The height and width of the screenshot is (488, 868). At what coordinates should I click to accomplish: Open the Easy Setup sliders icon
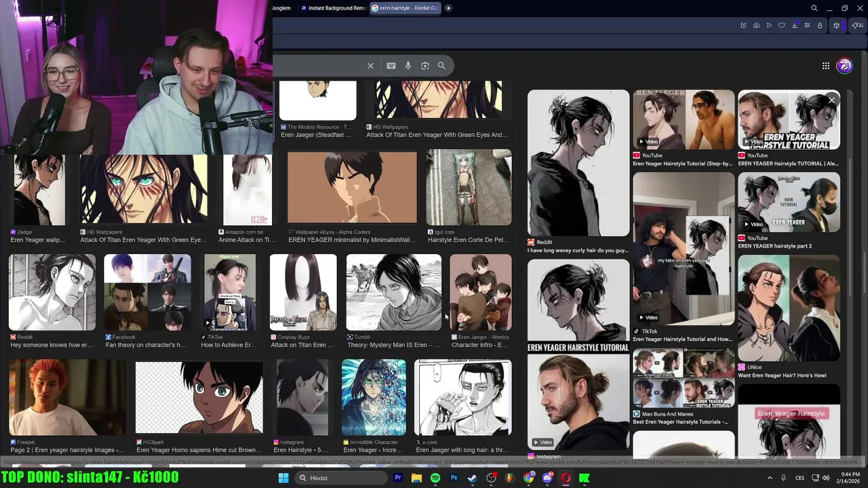(807, 26)
